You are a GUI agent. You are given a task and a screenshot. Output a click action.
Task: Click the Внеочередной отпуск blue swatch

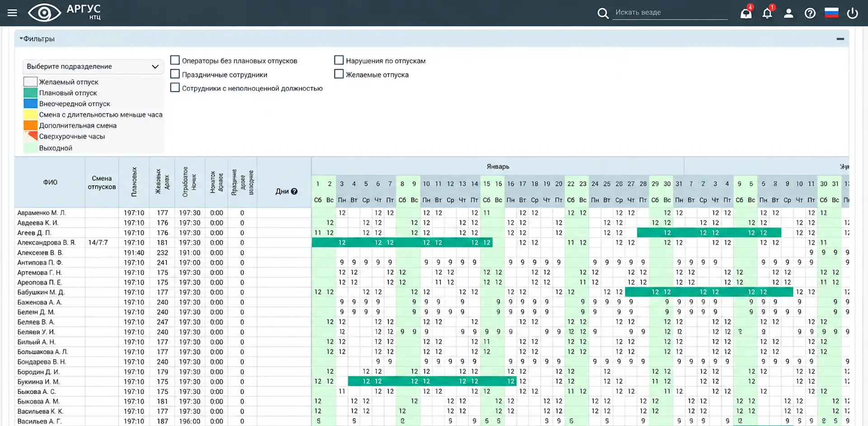(x=30, y=104)
